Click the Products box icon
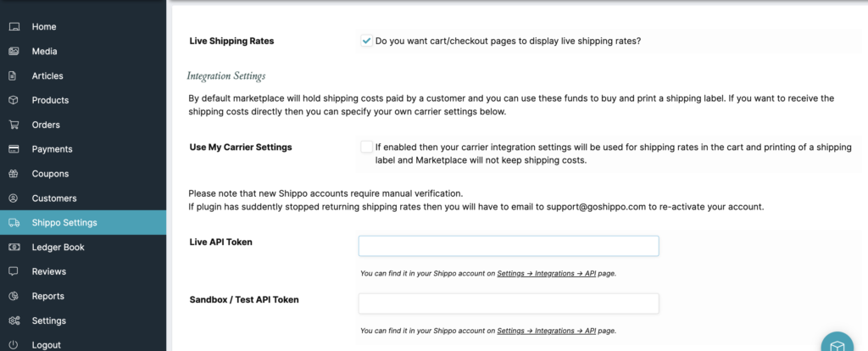The width and height of the screenshot is (868, 351). (x=14, y=100)
